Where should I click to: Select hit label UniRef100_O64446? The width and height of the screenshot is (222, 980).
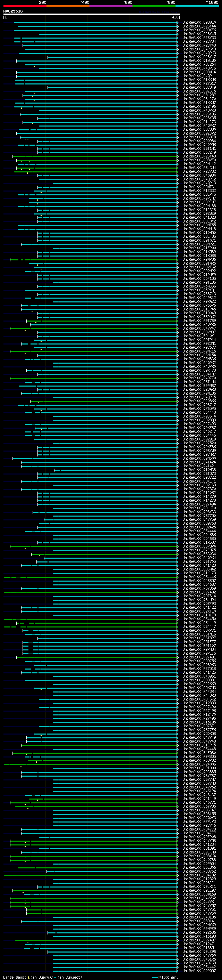[x=199, y=577]
